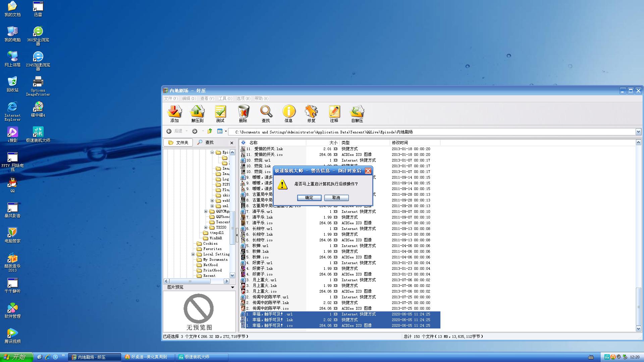Click the 自解压 (Self-extract) toolbar icon
The image size is (644, 362).
tap(357, 113)
